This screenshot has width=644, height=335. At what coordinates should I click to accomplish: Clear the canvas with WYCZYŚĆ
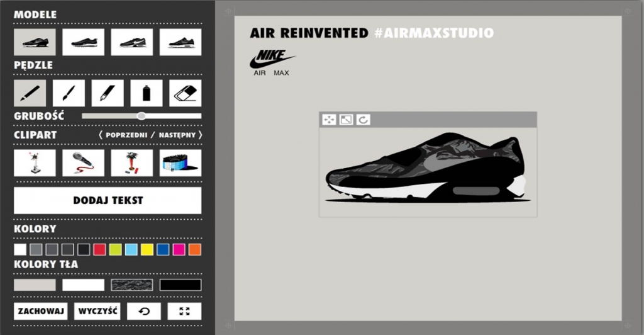click(97, 311)
